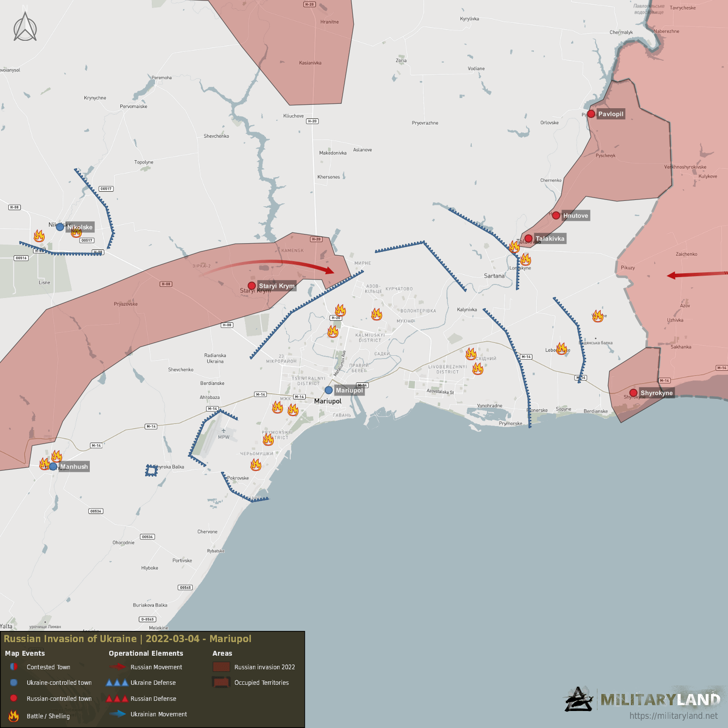Click the Khersones village label
728x728 pixels.
click(x=329, y=177)
